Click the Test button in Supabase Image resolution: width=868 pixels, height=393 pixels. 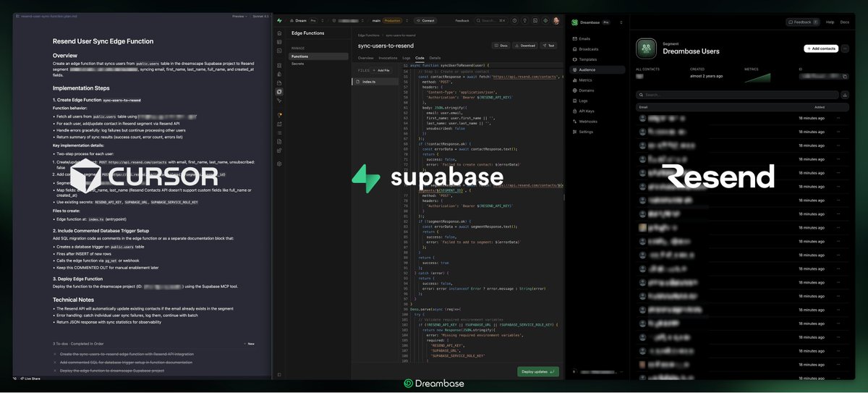pyautogui.click(x=548, y=46)
